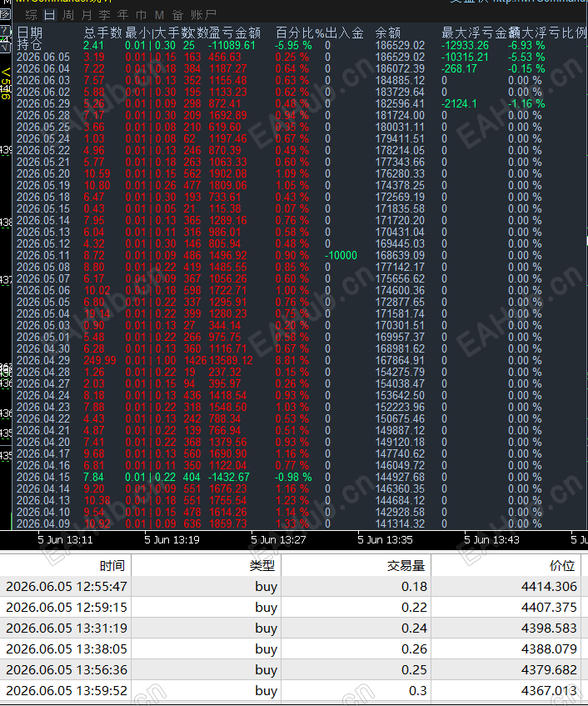Screen dimensions: 588x706
Task: Click the 5 Jun 13:43 time axis label
Action: (x=491, y=540)
